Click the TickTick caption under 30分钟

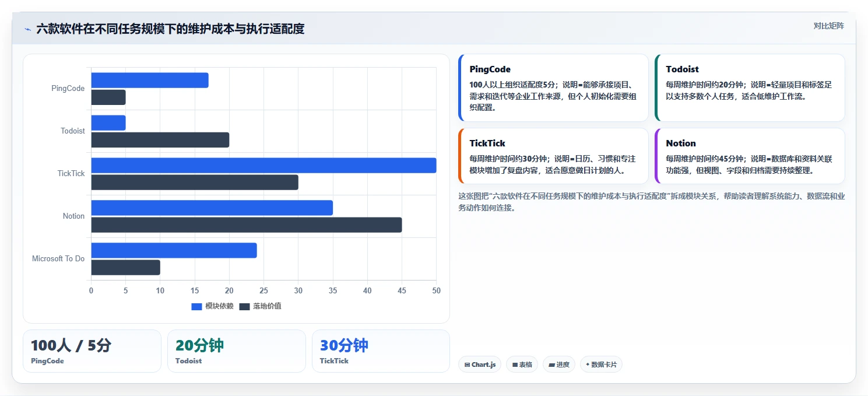335,361
